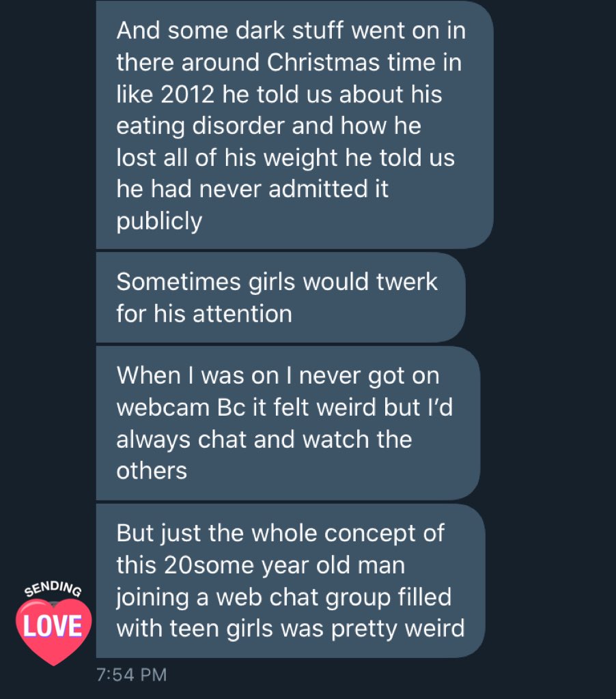Tap the "Sometimes girls would twerk" message bubble
The image size is (616, 699).
(280, 298)
